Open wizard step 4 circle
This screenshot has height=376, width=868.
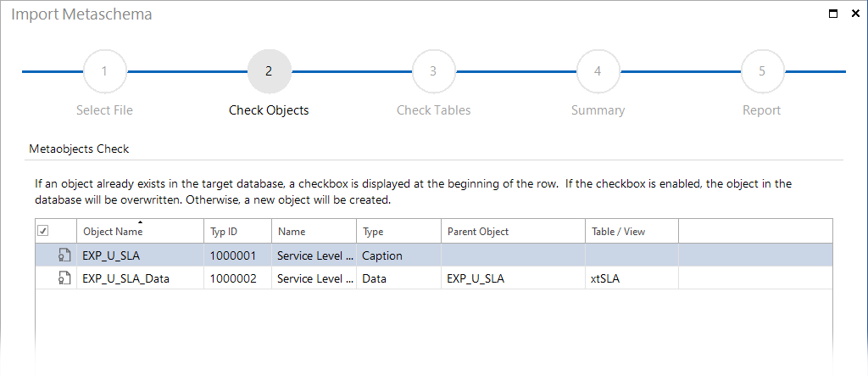coord(598,71)
